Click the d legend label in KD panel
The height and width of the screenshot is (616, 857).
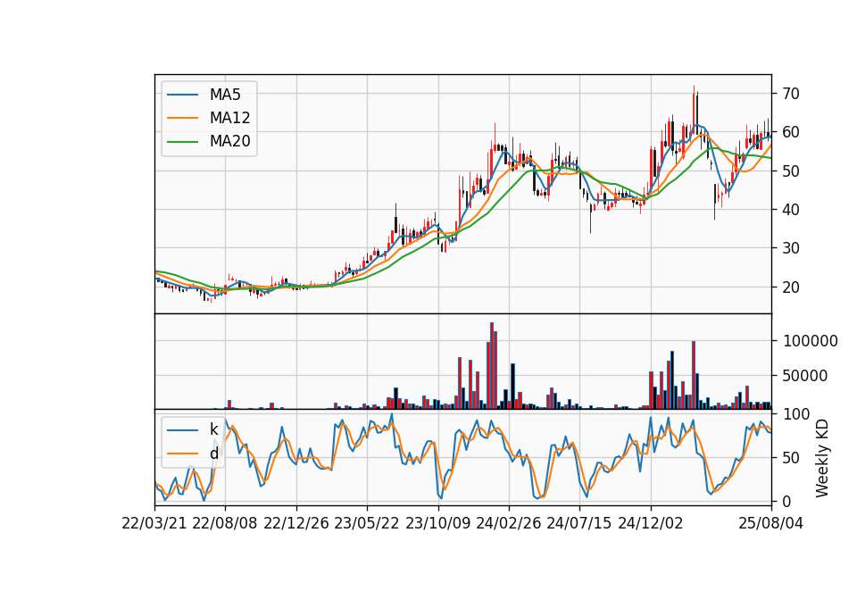(x=213, y=453)
